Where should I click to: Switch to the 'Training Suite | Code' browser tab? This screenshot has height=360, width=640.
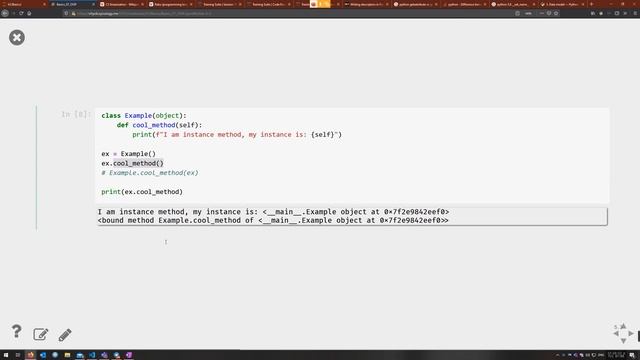(x=268, y=4)
